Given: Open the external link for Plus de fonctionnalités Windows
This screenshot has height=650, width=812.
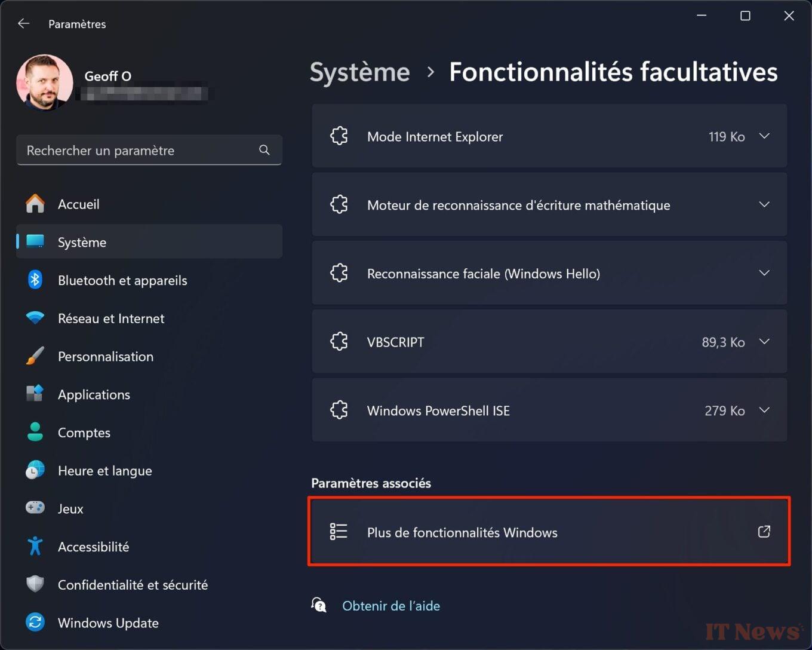Looking at the screenshot, I should tap(764, 531).
